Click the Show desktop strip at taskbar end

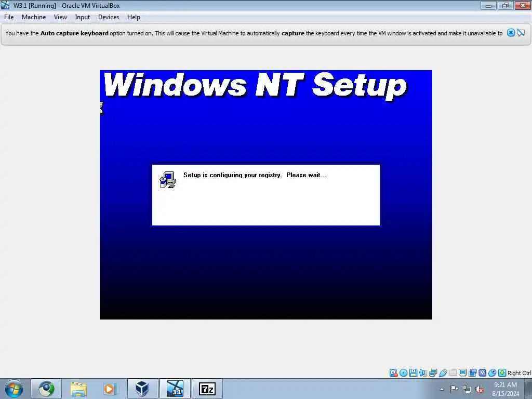[x=528, y=389]
